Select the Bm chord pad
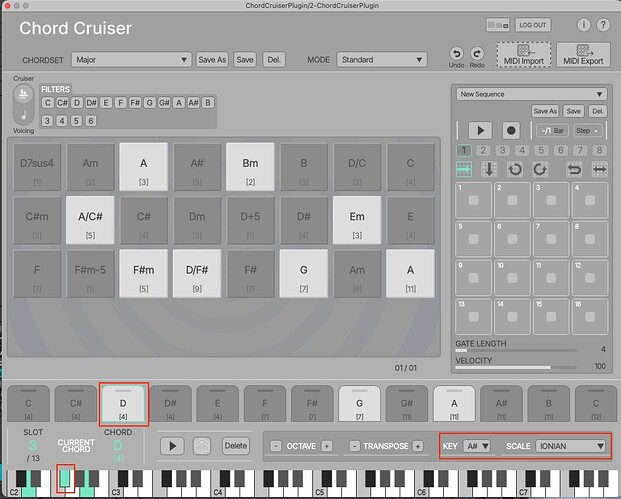The width and height of the screenshot is (621, 499). (x=250, y=167)
